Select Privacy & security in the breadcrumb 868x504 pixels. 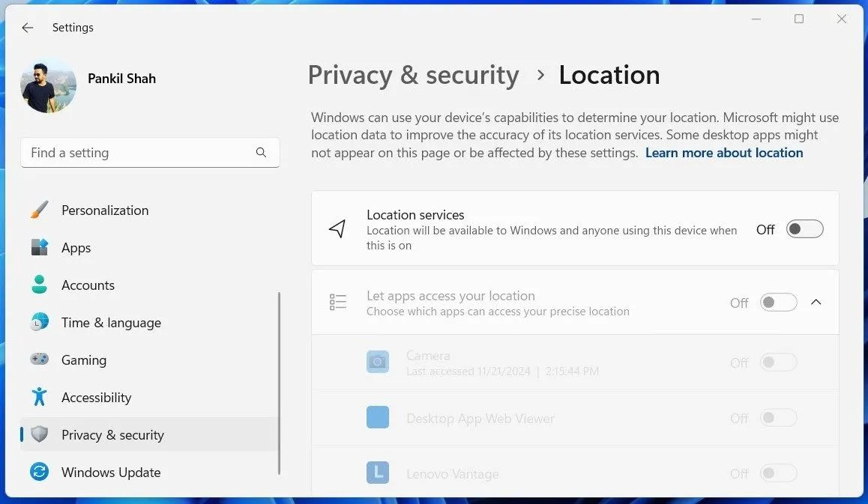click(x=413, y=75)
